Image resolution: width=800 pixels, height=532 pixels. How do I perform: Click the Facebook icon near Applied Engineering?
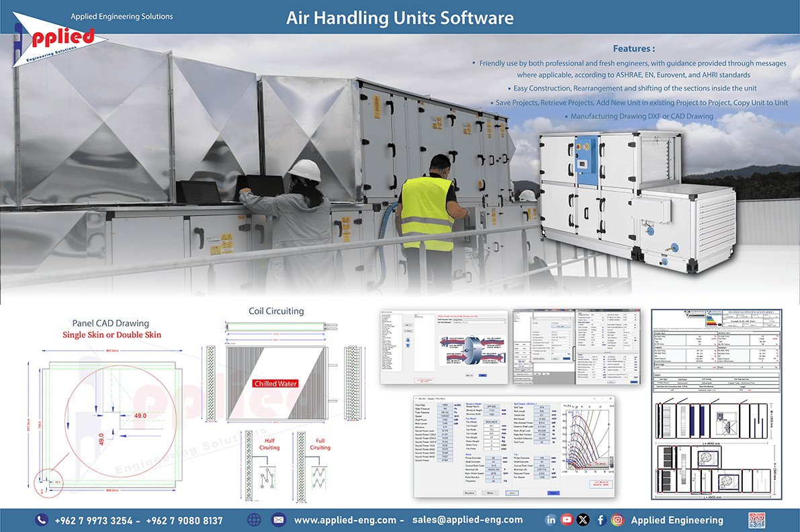tap(601, 519)
